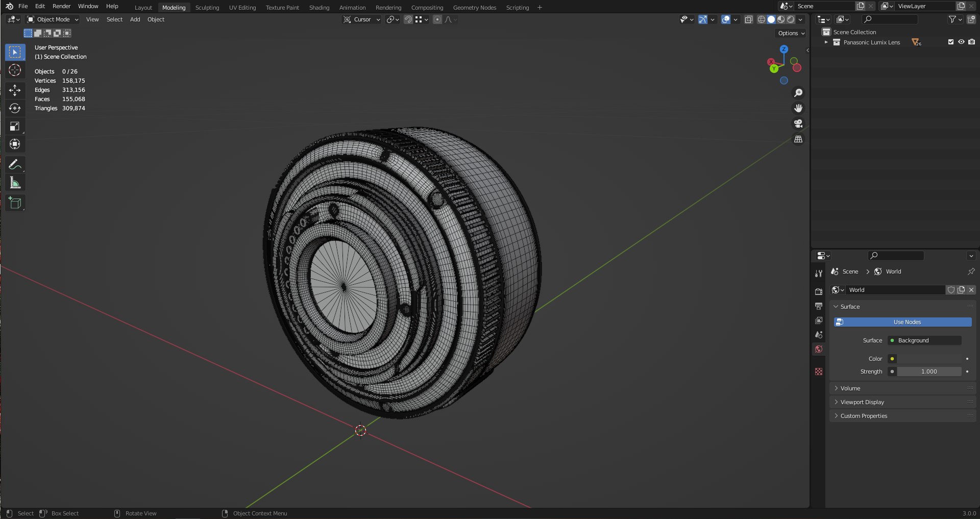Open Render properties tab icon
Viewport: 980px width, 519px height.
[819, 292]
